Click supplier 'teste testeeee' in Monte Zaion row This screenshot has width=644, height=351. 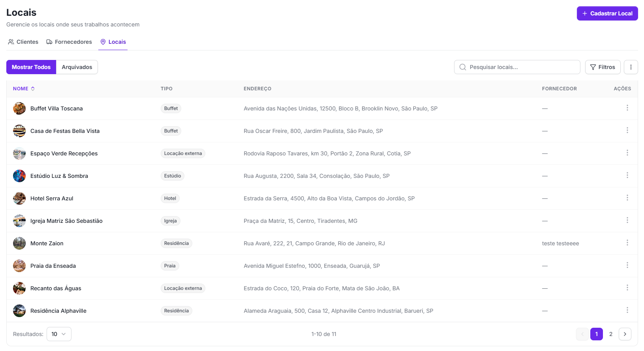[560, 243]
